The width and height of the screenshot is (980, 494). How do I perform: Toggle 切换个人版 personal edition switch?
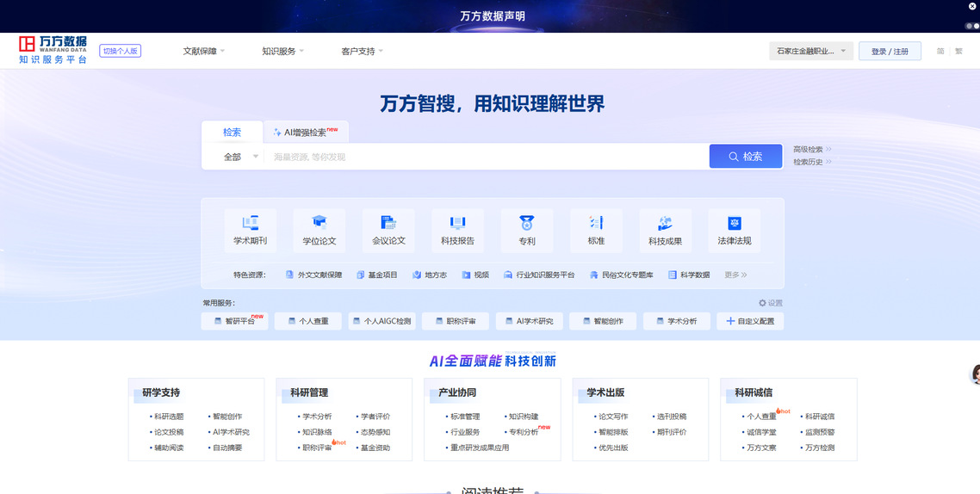[121, 51]
